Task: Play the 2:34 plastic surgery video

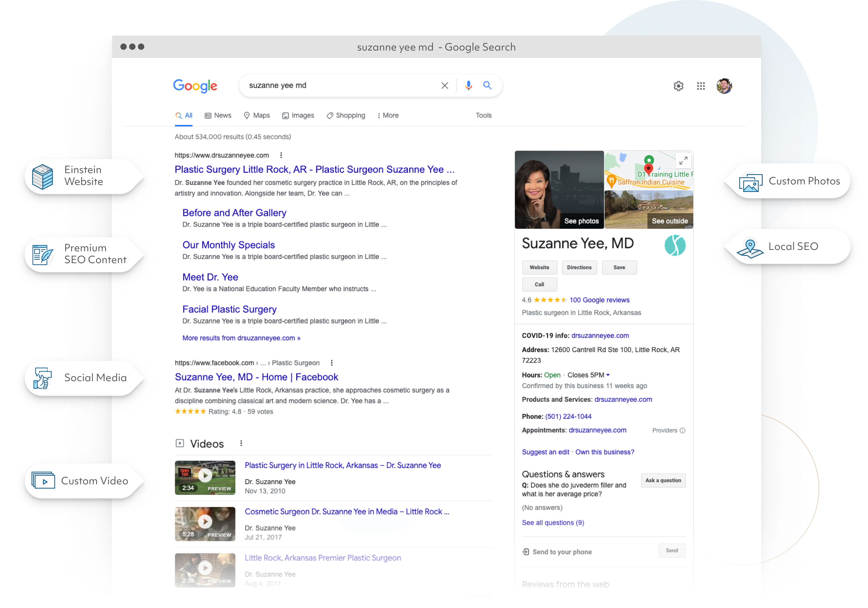Action: 205,475
